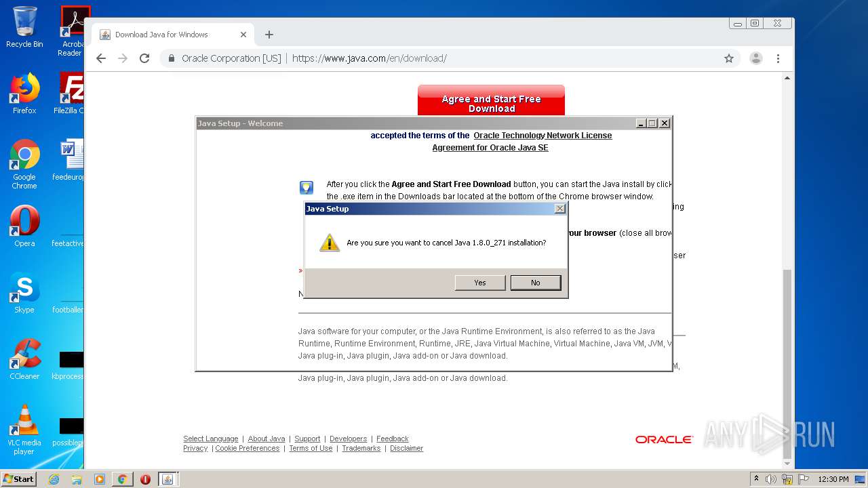
Task: Click Opera icon in taskbar
Action: point(145,479)
